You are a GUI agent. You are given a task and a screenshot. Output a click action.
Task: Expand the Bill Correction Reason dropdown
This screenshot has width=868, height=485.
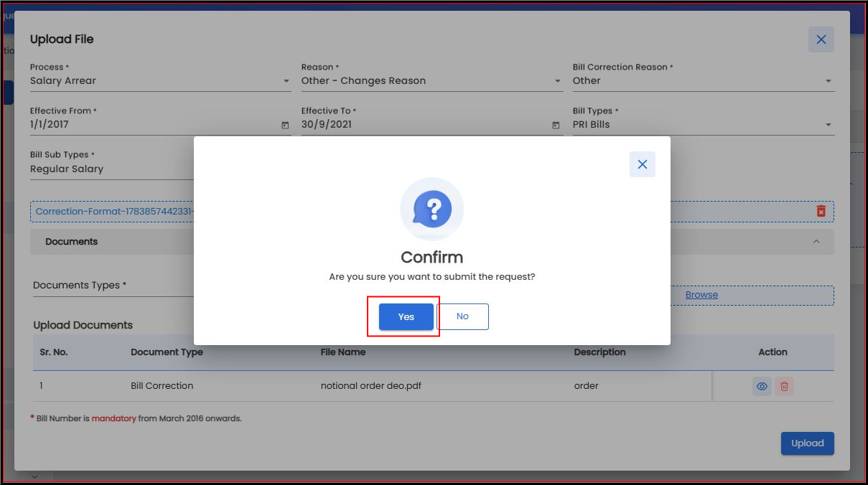tap(704, 81)
